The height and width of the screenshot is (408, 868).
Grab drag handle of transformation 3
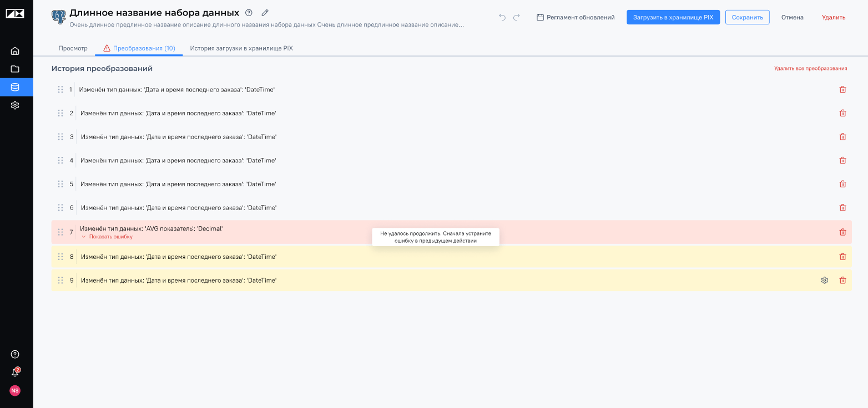coord(60,137)
